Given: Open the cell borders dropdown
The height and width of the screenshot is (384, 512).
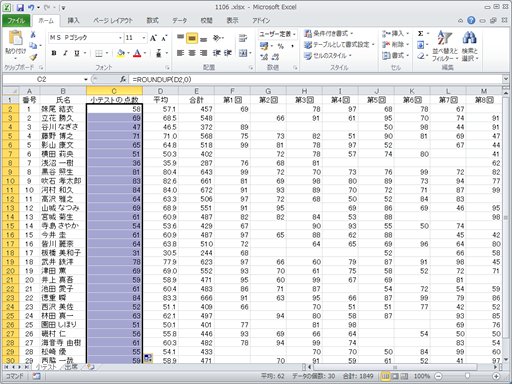Looking at the screenshot, I should tap(107, 53).
